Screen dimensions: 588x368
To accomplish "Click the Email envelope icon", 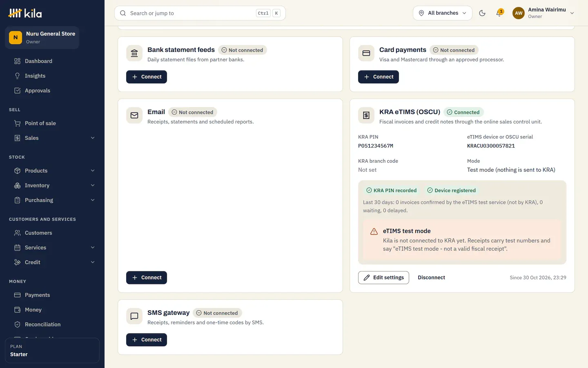I will [x=134, y=115].
